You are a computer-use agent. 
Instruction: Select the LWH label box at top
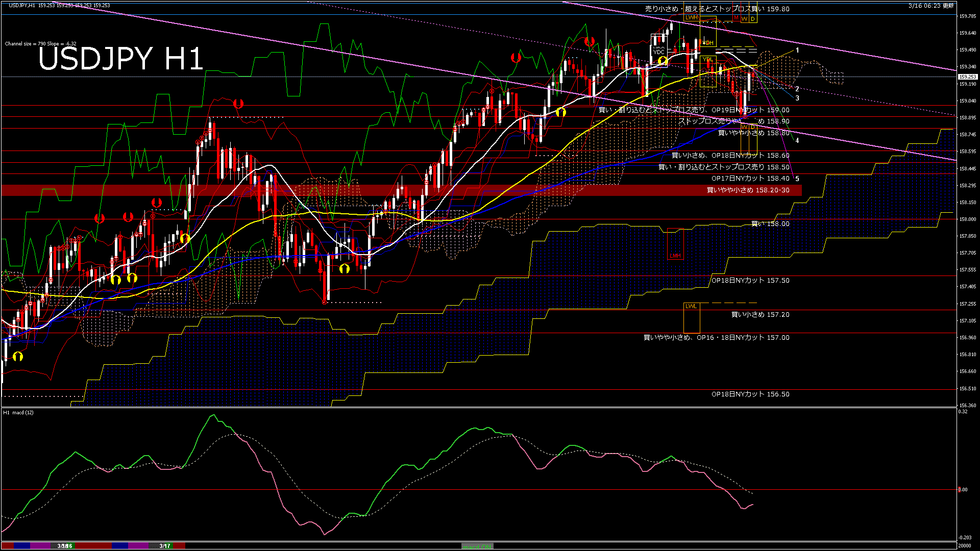[692, 17]
